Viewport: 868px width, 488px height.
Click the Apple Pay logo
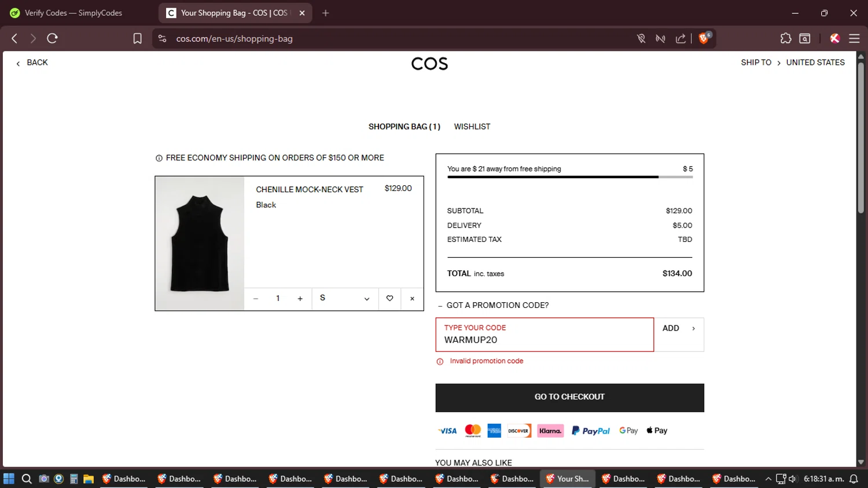657,431
